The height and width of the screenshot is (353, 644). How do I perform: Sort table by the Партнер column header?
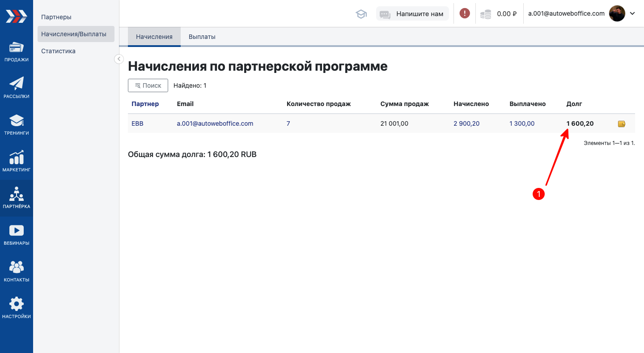tap(145, 104)
